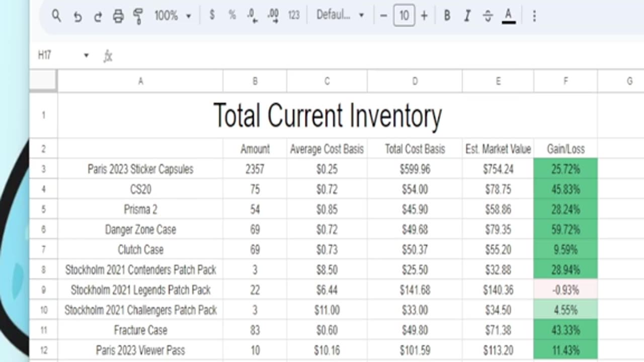The width and height of the screenshot is (644, 362).
Task: Format as percent
Action: pos(232,16)
